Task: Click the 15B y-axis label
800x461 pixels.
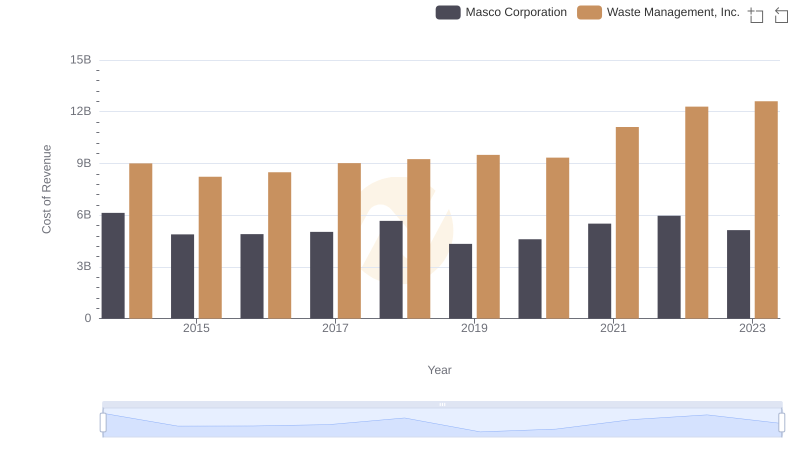Action: [81, 60]
